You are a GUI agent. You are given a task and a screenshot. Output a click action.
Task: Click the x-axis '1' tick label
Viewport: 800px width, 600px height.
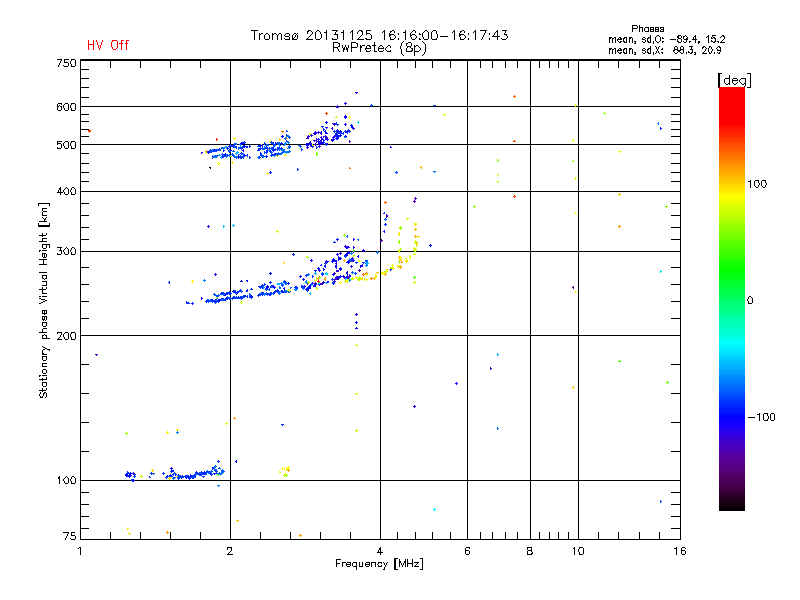(80, 551)
